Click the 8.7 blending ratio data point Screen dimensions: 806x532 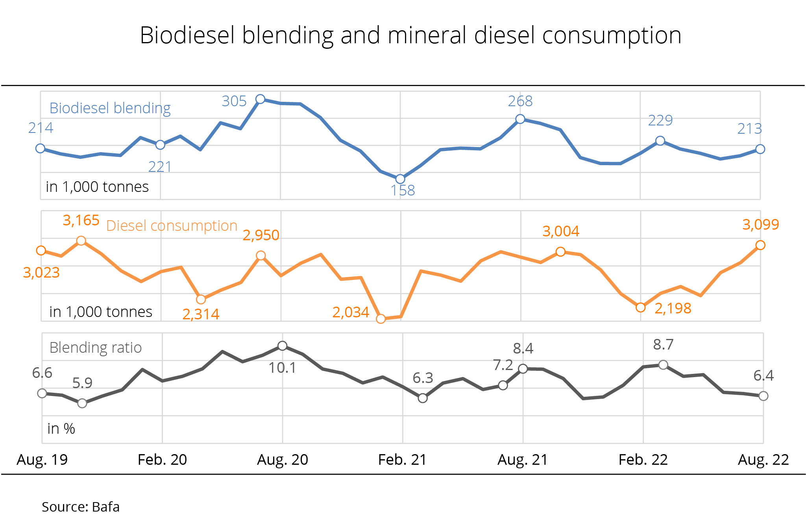coord(663,365)
